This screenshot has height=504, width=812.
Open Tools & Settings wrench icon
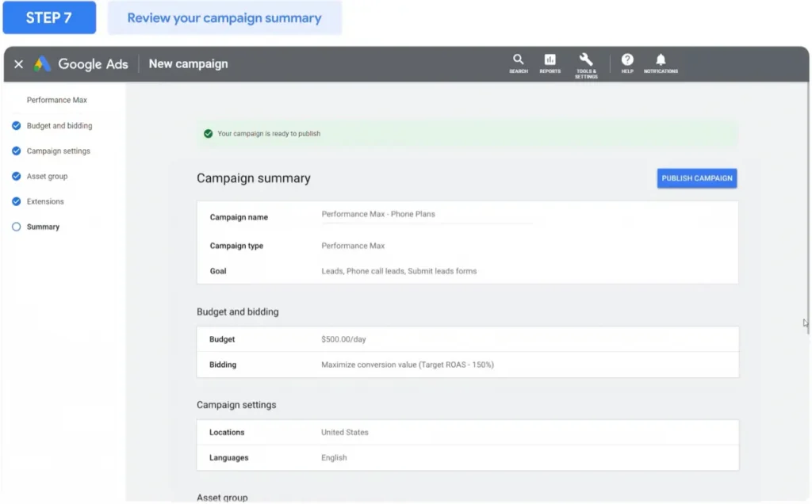(586, 60)
